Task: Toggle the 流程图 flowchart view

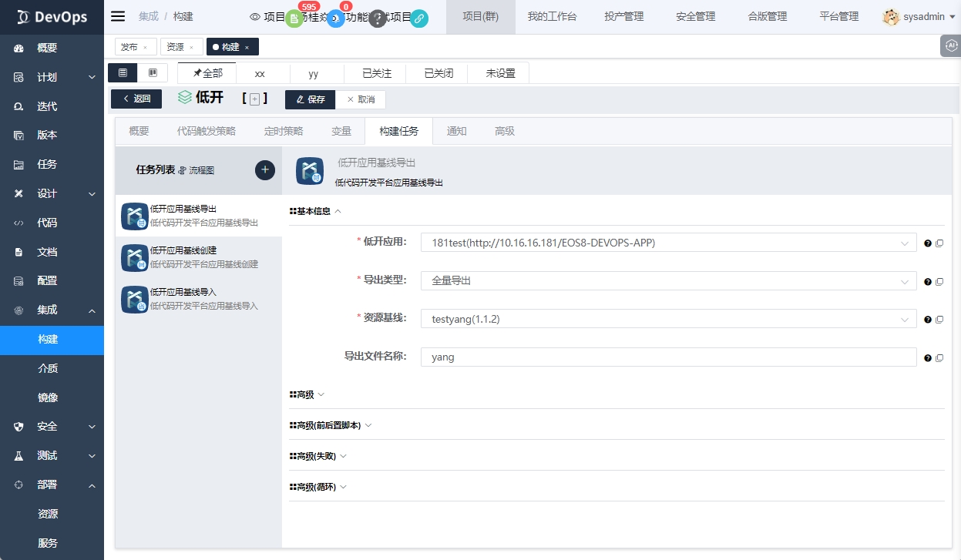Action: click(199, 170)
